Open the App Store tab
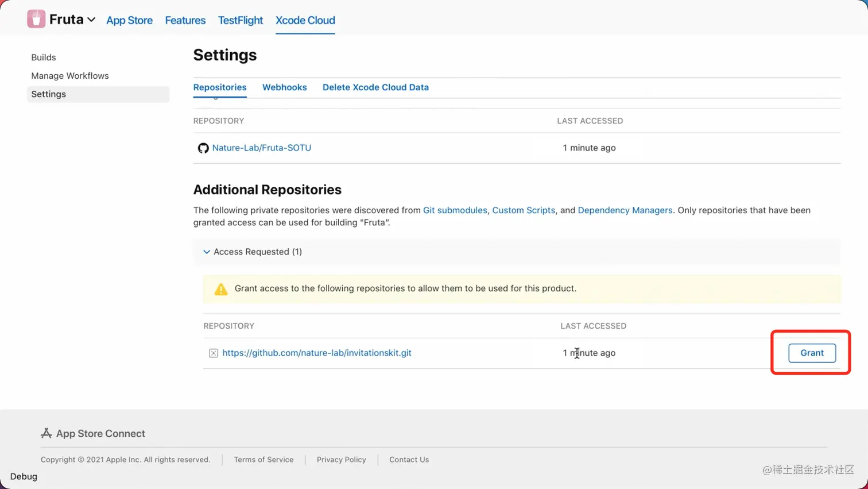 129,20
